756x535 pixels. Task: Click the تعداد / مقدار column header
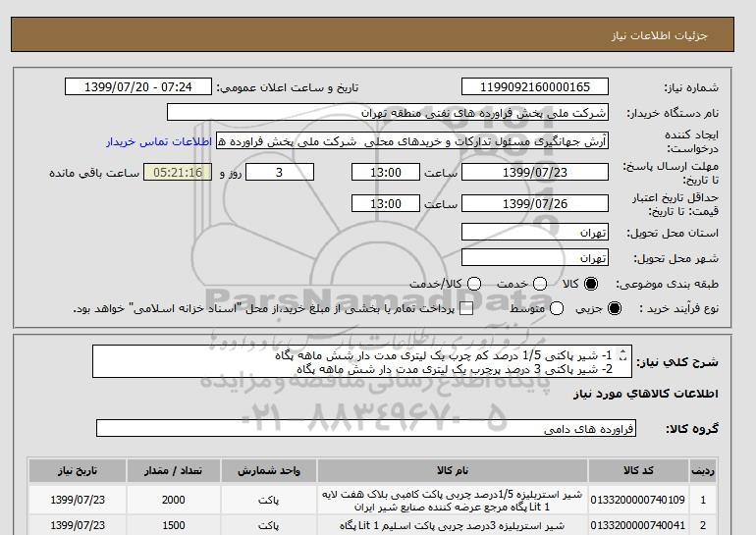(x=174, y=470)
